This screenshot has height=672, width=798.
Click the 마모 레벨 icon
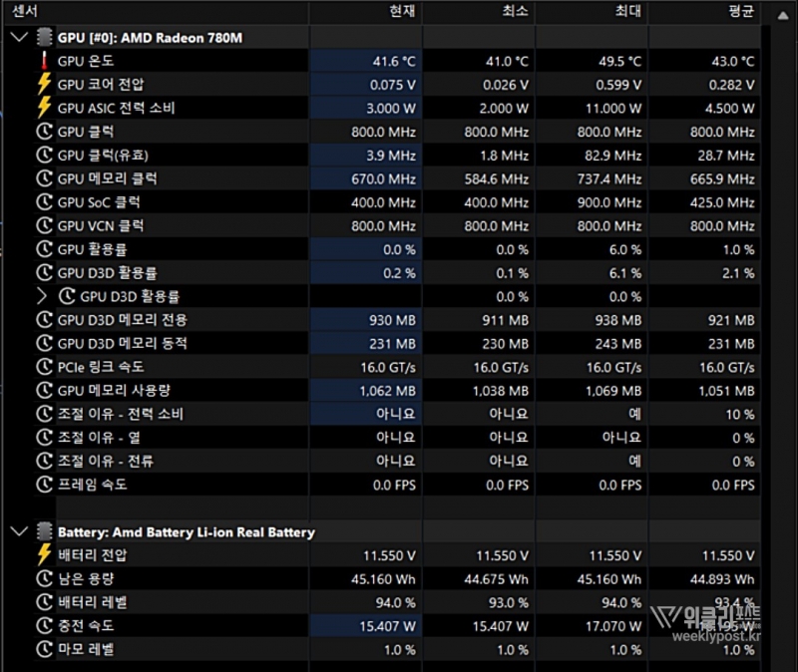44,649
